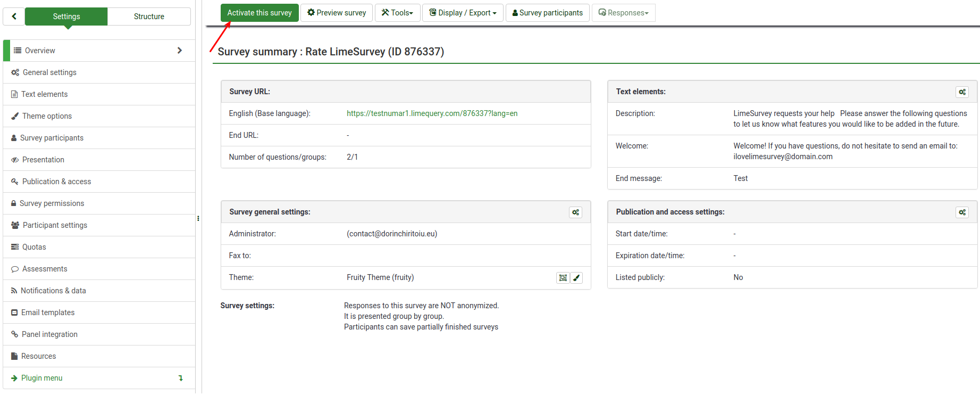Click the back arrow in the sidebar
The height and width of the screenshot is (395, 980).
tap(14, 17)
